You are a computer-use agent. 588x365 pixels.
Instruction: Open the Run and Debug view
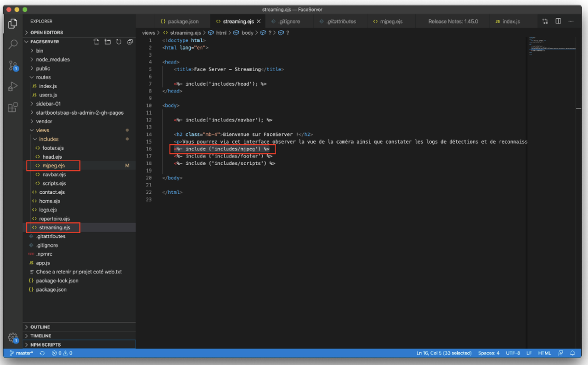13,86
